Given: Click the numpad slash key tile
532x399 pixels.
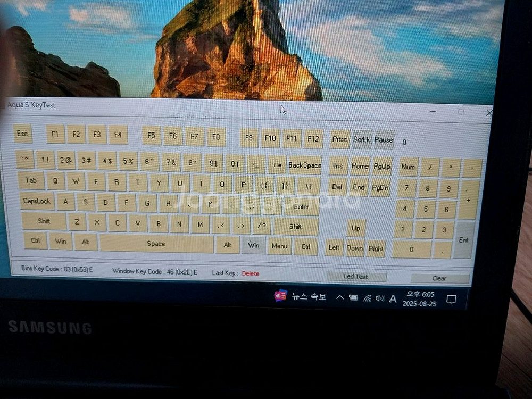Looking at the screenshot, I should pyautogui.click(x=430, y=167).
